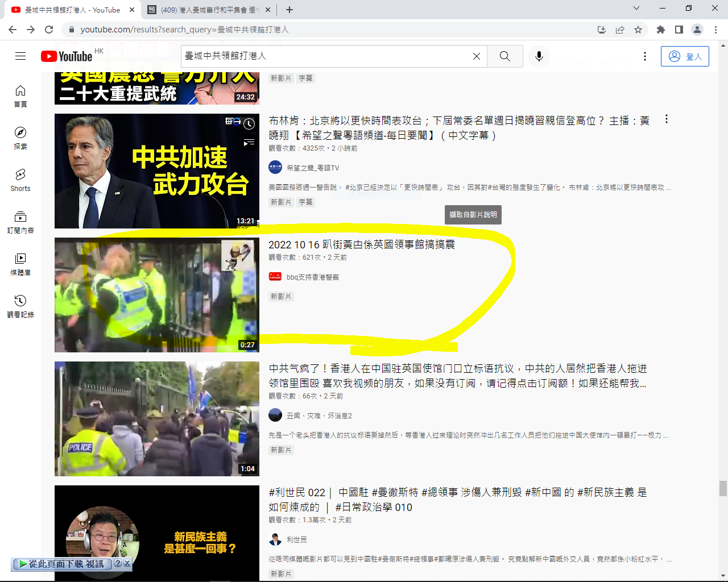Add 布林肯 video to watch later
728x582 pixels.
(249, 123)
